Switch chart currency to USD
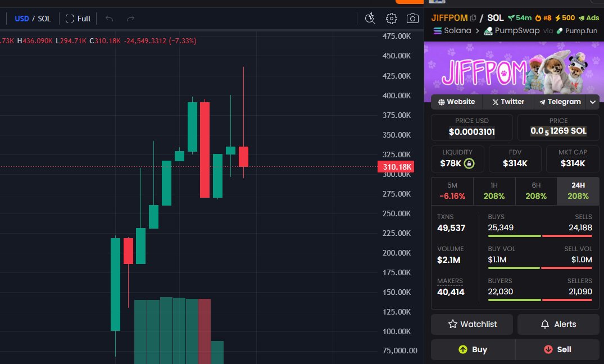Image resolution: width=604 pixels, height=364 pixels. pyautogui.click(x=21, y=19)
